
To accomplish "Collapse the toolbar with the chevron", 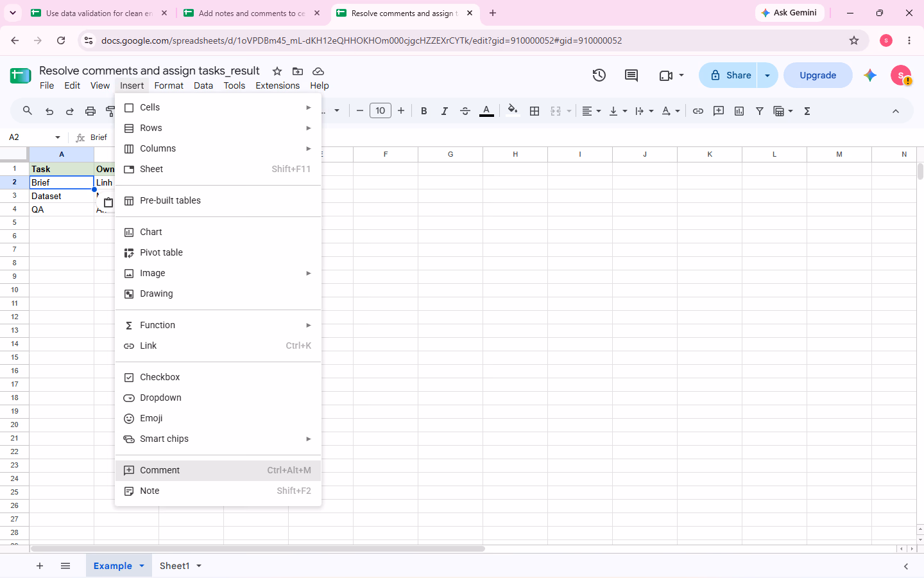I will coord(896,111).
